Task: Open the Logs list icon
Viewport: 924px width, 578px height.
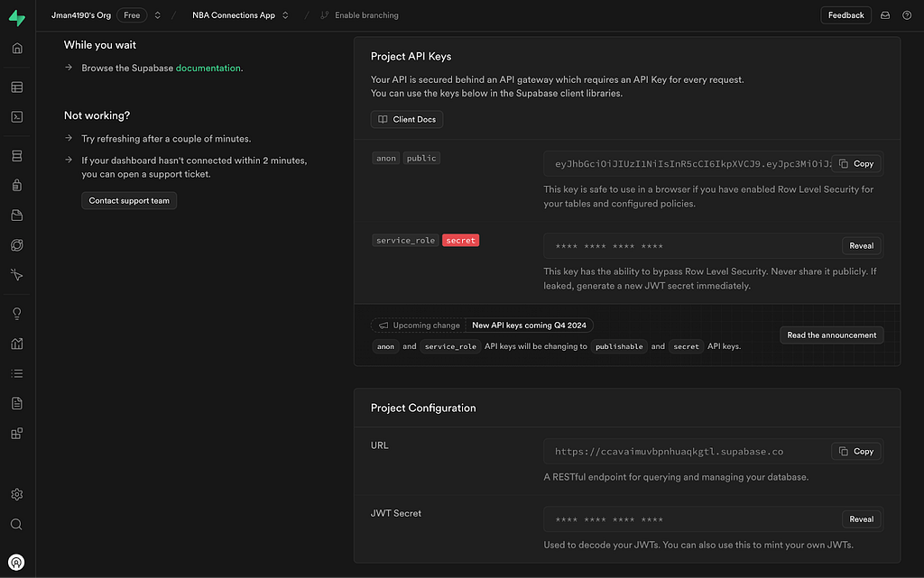Action: (17, 373)
